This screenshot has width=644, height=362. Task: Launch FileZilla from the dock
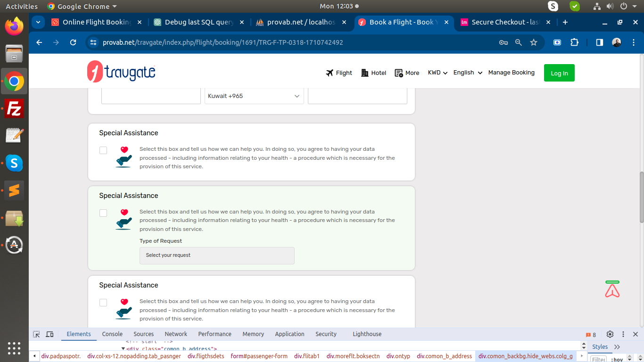tap(14, 109)
